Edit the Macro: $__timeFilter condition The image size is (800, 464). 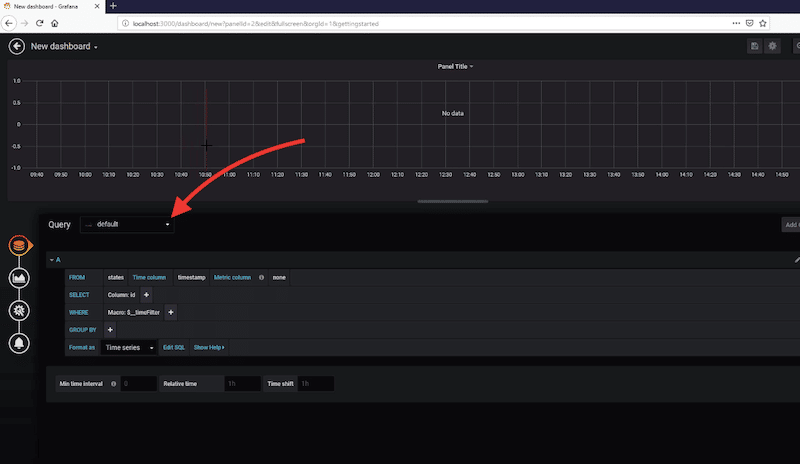pyautogui.click(x=134, y=312)
